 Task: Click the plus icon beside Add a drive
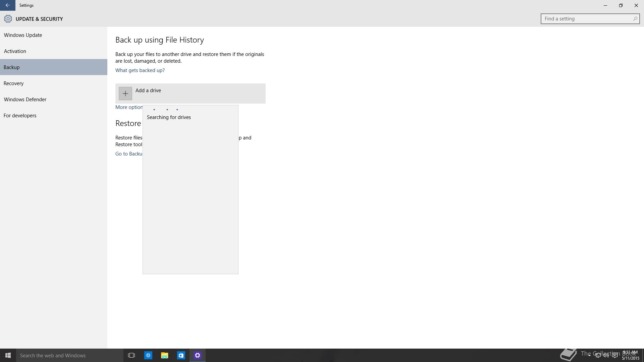125,94
